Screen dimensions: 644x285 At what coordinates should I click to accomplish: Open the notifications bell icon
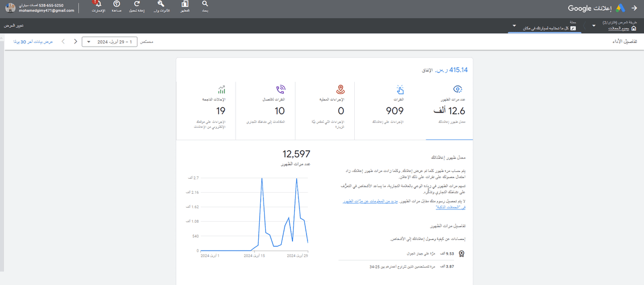98,4
